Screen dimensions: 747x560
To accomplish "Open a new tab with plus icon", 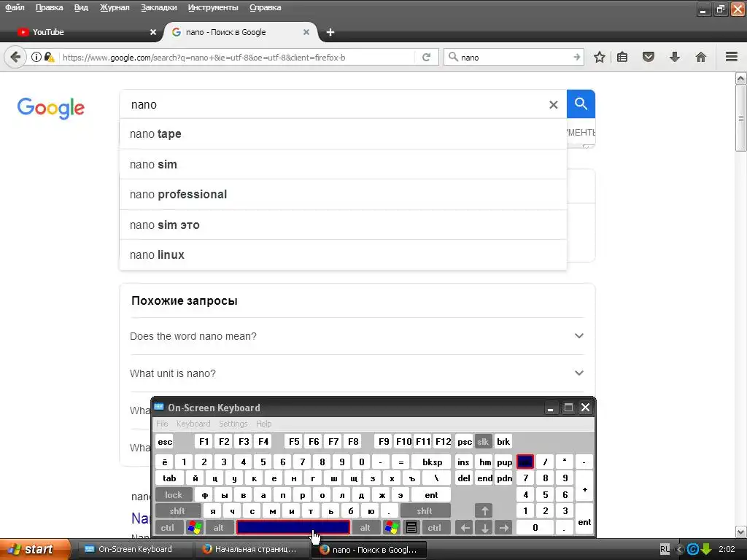I will 330,32.
